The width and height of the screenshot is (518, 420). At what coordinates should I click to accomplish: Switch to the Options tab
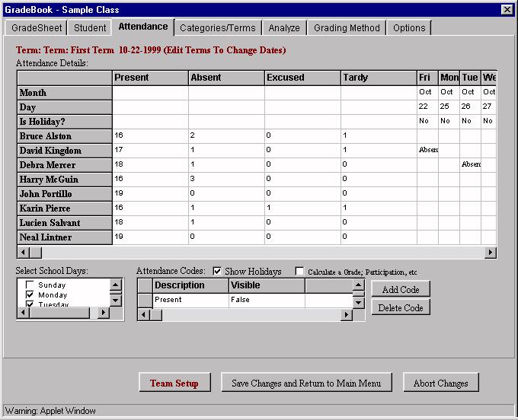click(x=409, y=27)
